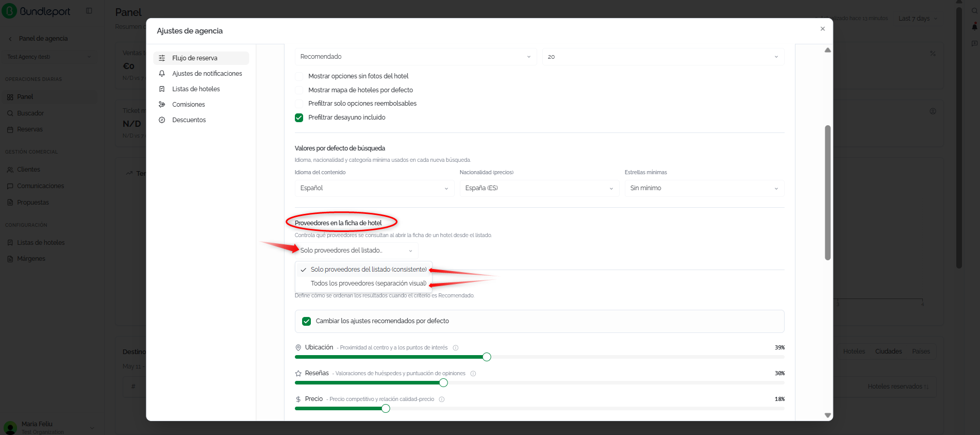Image resolution: width=980 pixels, height=435 pixels.
Task: Click the Precio info icon
Action: pos(442,399)
